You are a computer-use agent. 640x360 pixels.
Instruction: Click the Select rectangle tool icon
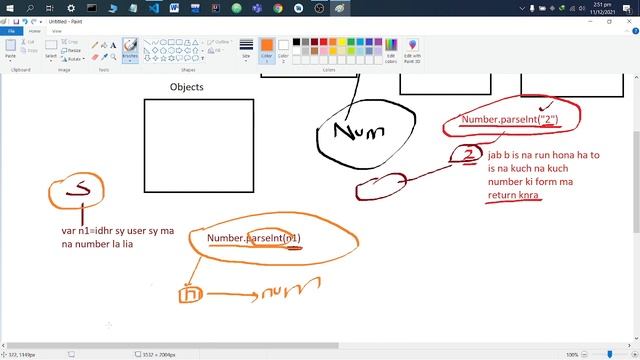click(x=51, y=45)
